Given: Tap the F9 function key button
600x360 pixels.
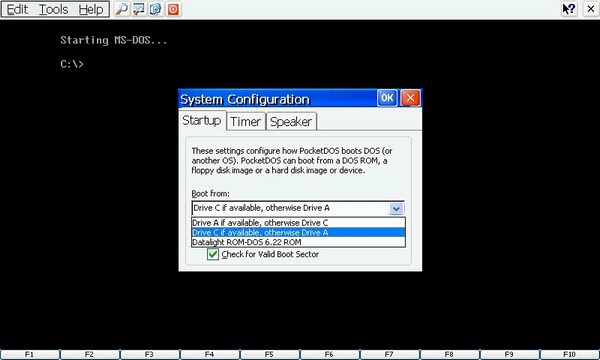Looking at the screenshot, I should pos(509,354).
